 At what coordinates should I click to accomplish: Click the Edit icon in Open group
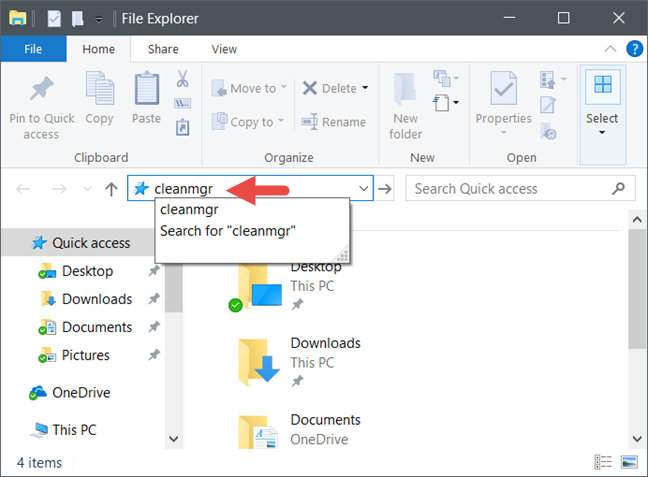(548, 105)
